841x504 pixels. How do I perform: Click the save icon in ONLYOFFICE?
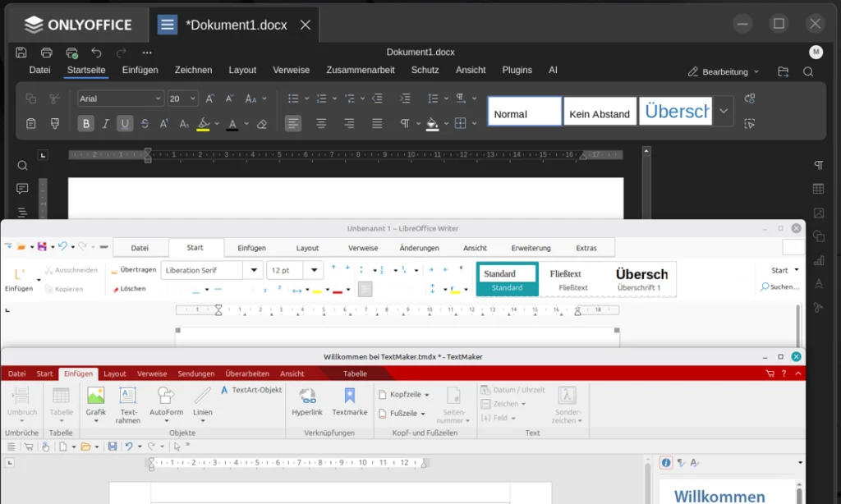click(21, 52)
